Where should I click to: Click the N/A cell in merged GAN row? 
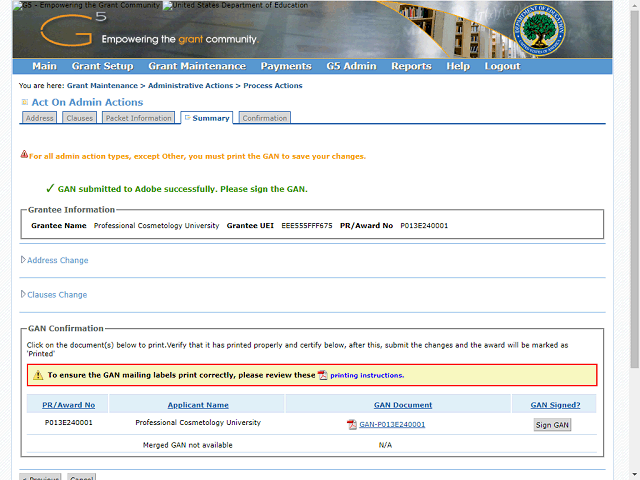click(x=385, y=445)
